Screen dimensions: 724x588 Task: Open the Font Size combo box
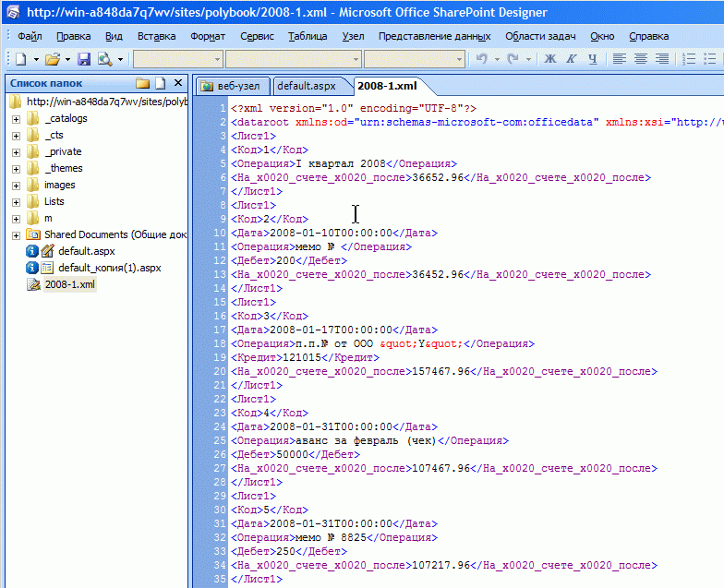tap(414, 59)
